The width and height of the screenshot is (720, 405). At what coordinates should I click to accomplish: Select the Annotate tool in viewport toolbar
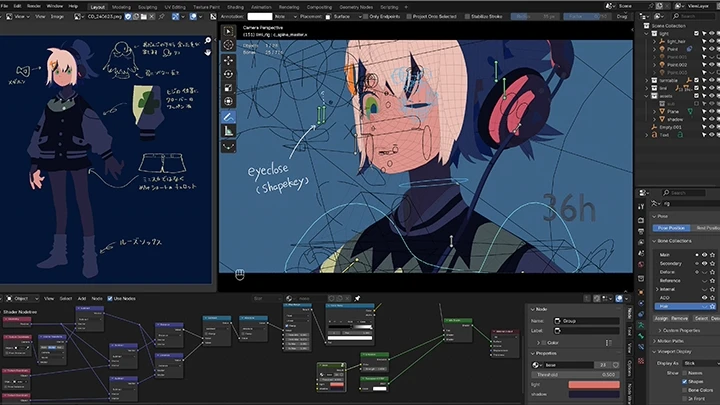click(228, 116)
